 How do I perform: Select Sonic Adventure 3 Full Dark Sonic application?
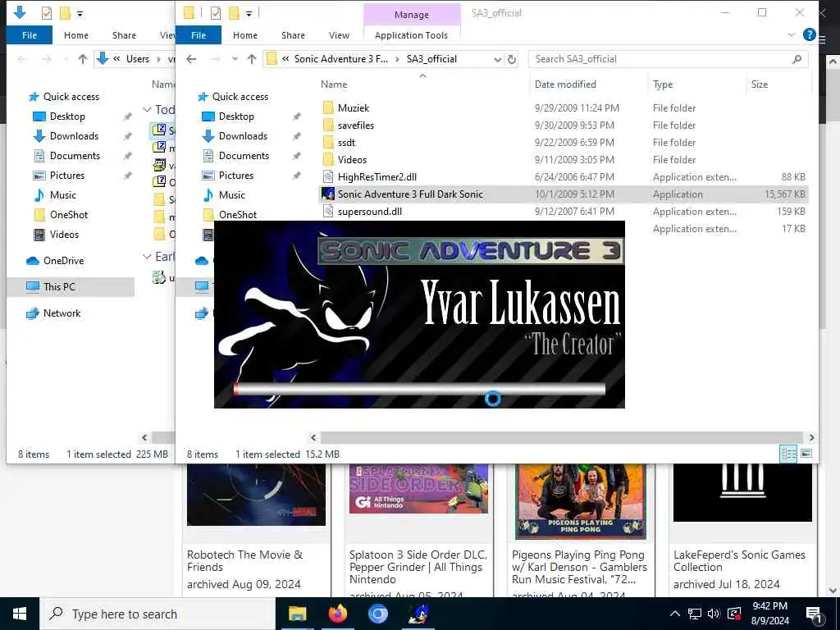click(x=563, y=194)
